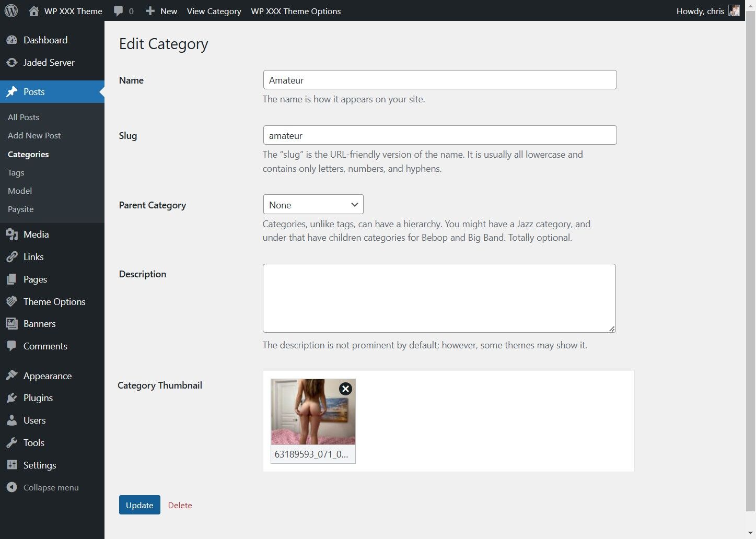Go to Add New Post
The height and width of the screenshot is (539, 756).
(x=34, y=135)
